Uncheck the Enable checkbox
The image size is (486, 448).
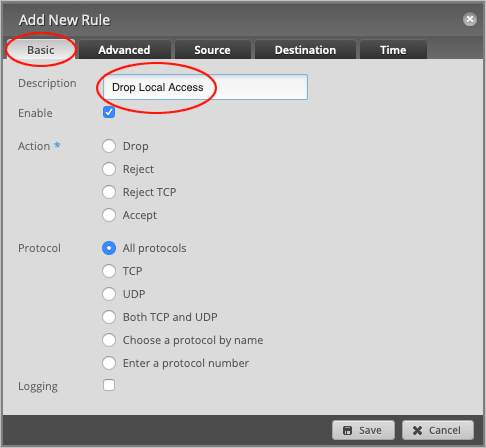[x=109, y=112]
